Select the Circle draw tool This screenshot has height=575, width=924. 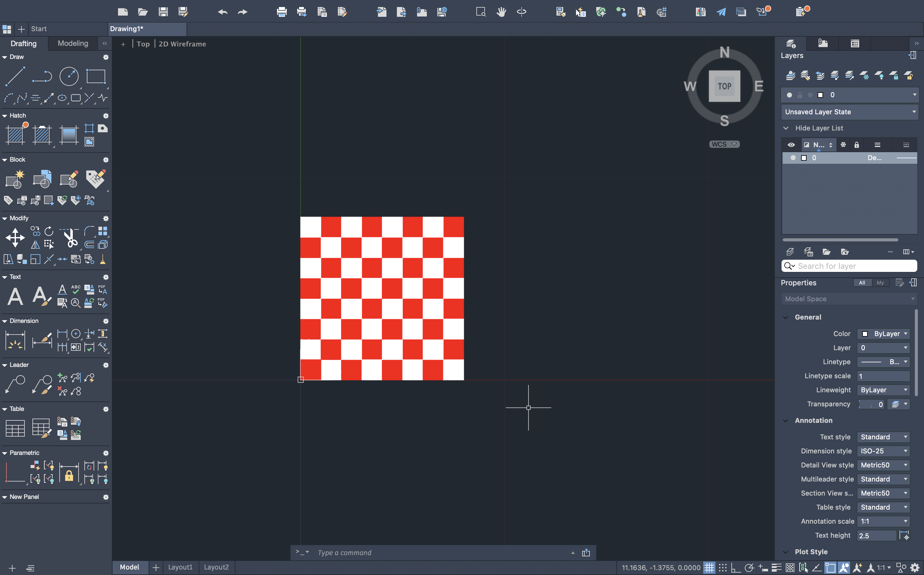tap(69, 76)
